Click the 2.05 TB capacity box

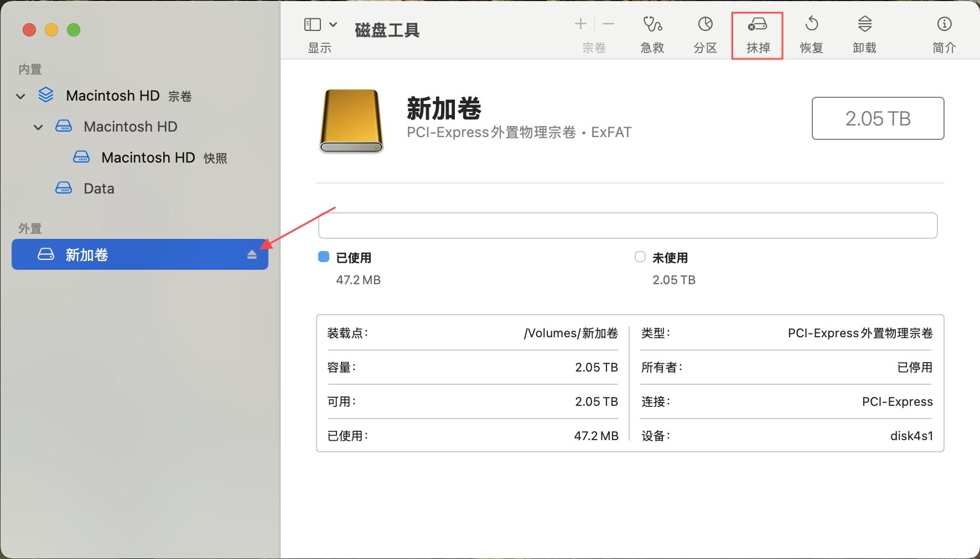(x=878, y=118)
